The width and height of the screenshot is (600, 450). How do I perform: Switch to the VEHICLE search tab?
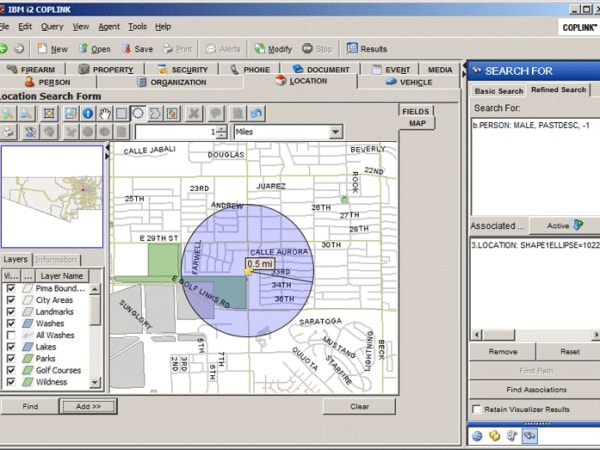(x=409, y=82)
